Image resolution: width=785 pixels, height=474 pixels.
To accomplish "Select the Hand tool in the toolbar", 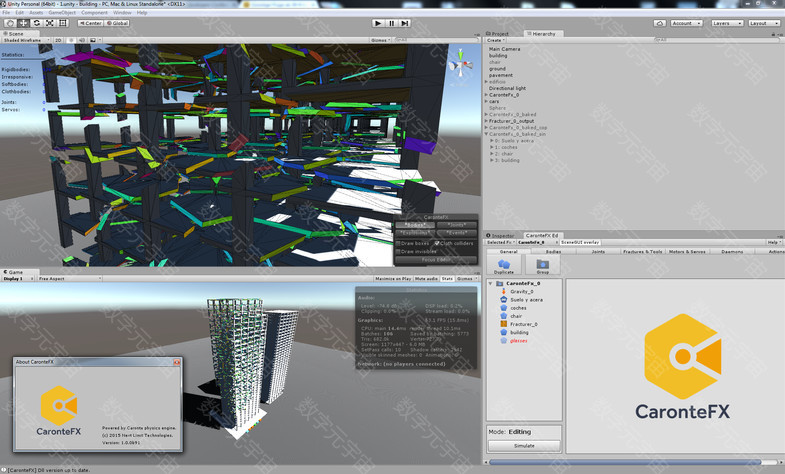I will pyautogui.click(x=10, y=23).
